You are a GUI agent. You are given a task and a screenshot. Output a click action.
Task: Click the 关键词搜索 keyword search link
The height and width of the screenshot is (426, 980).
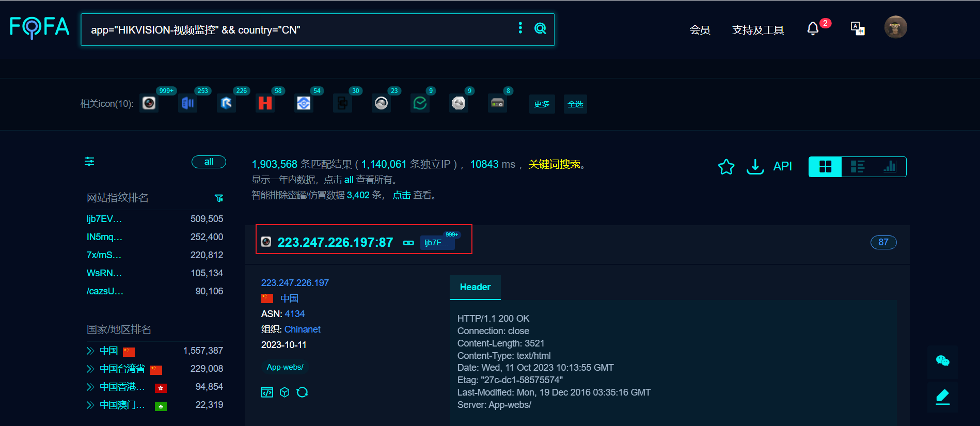(x=554, y=164)
